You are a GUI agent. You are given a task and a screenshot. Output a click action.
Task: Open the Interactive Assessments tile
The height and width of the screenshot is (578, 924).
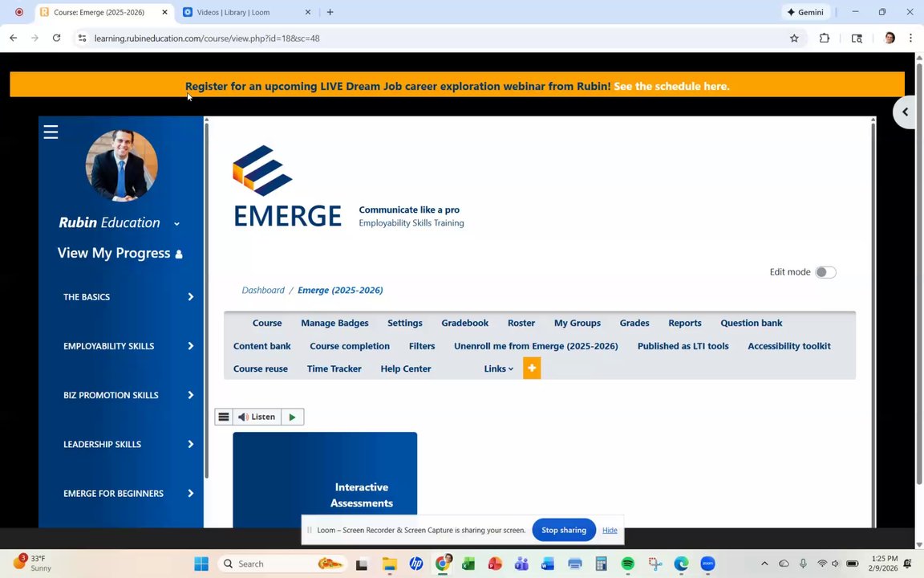[325, 480]
